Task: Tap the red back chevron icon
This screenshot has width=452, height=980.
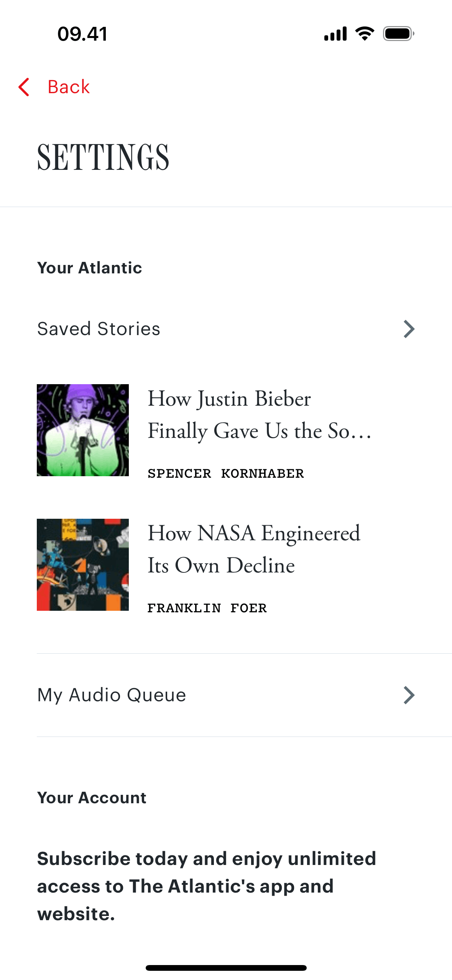Action: [24, 87]
